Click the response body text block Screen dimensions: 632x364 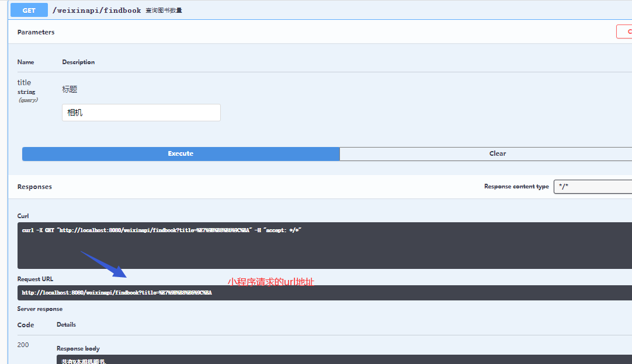[x=344, y=359]
